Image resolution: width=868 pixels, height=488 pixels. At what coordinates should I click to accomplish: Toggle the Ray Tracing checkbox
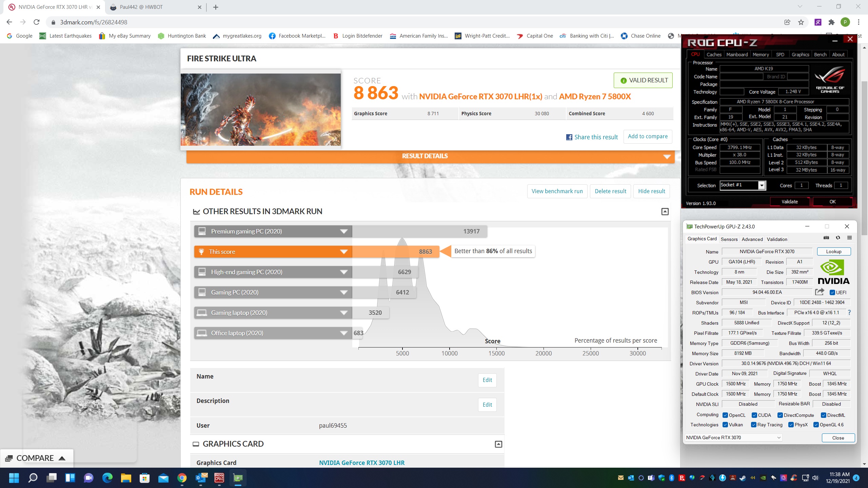[x=754, y=425]
